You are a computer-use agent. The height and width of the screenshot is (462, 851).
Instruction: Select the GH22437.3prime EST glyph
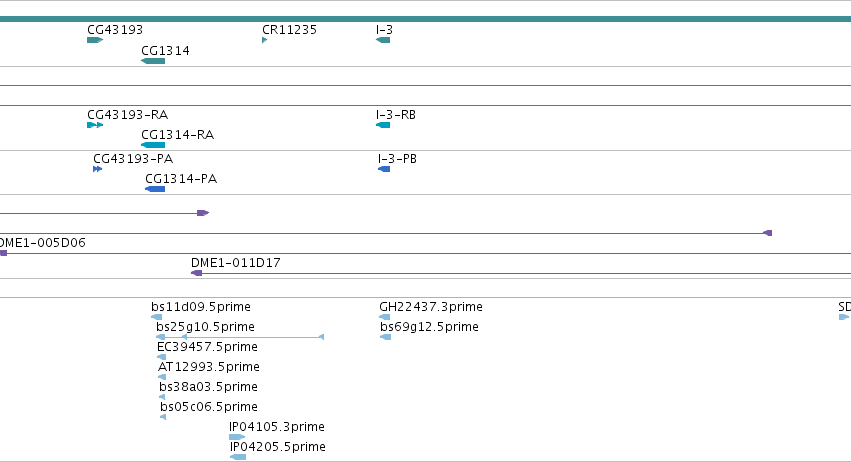point(385,317)
